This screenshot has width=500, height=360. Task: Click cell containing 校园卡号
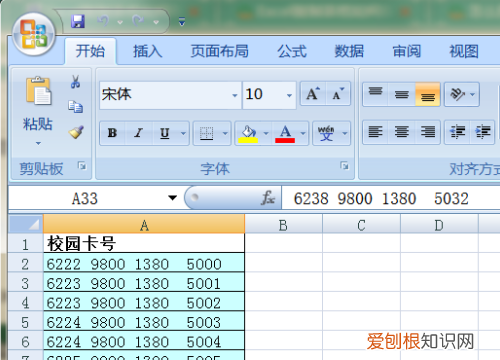pyautogui.click(x=144, y=243)
